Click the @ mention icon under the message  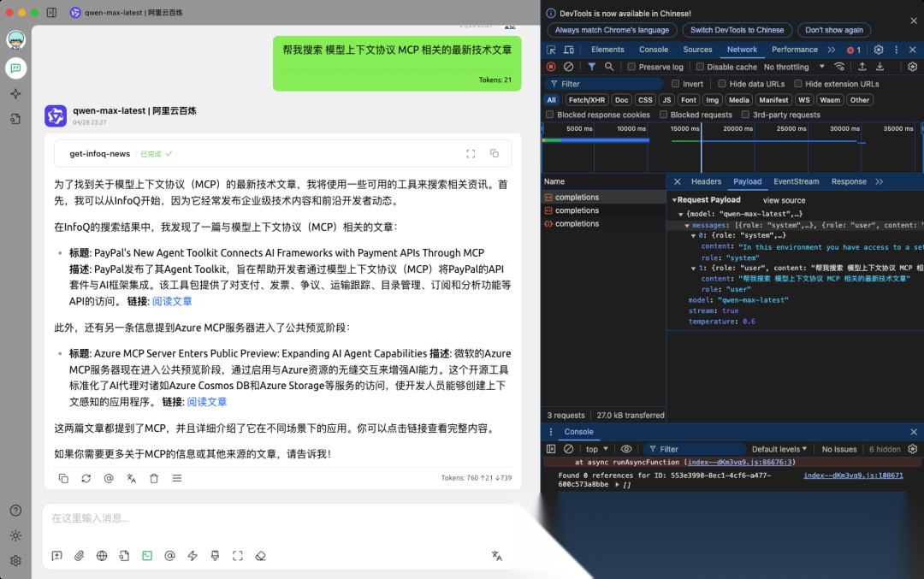[x=109, y=478]
